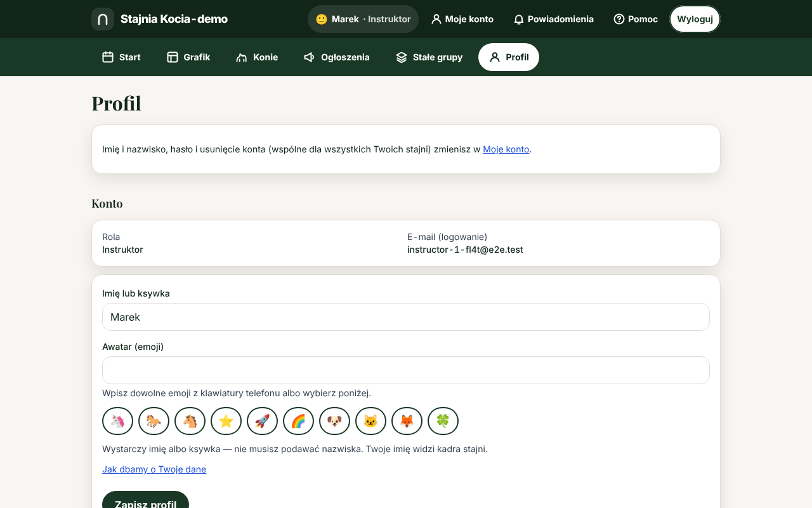This screenshot has width=812, height=508.
Task: Open Powiadomienia notifications
Action: (x=554, y=19)
